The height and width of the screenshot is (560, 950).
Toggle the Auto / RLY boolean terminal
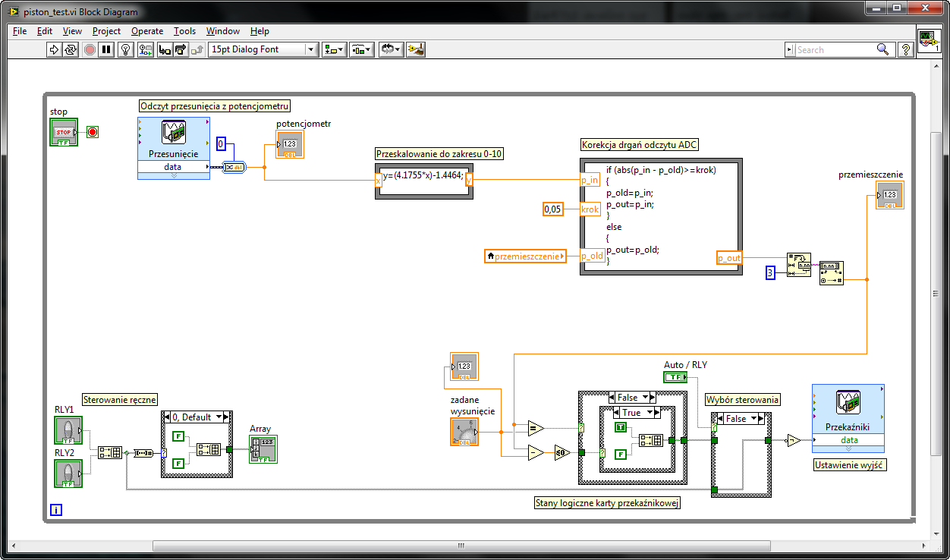[x=675, y=377]
